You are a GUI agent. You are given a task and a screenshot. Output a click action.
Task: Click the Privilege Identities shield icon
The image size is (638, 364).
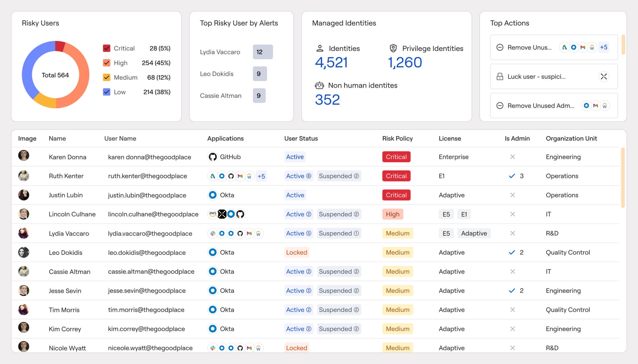[393, 48]
